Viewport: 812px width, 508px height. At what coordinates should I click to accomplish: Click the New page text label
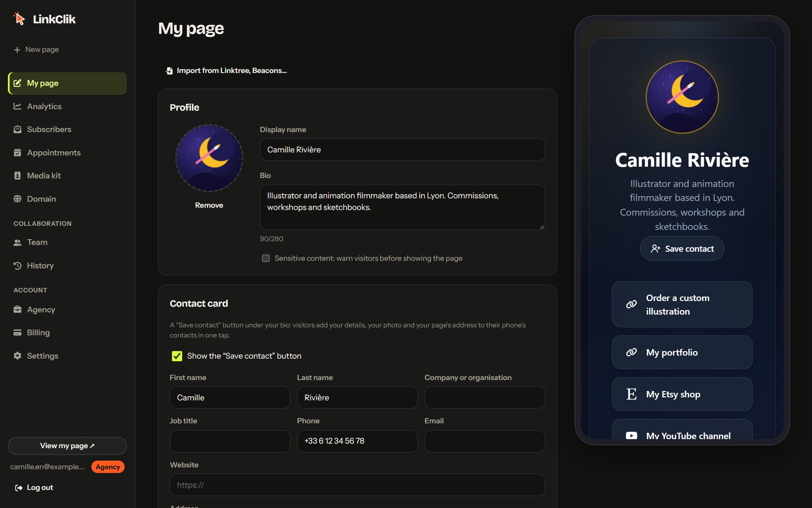pyautogui.click(x=42, y=50)
